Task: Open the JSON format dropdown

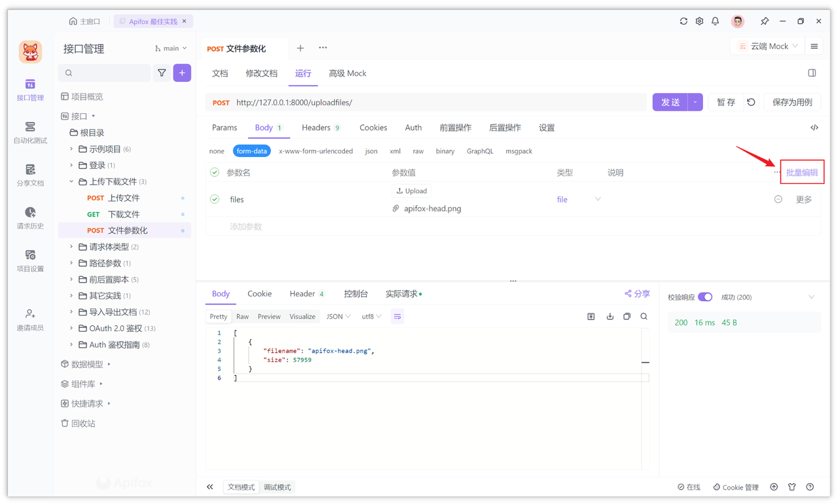Action: click(338, 317)
